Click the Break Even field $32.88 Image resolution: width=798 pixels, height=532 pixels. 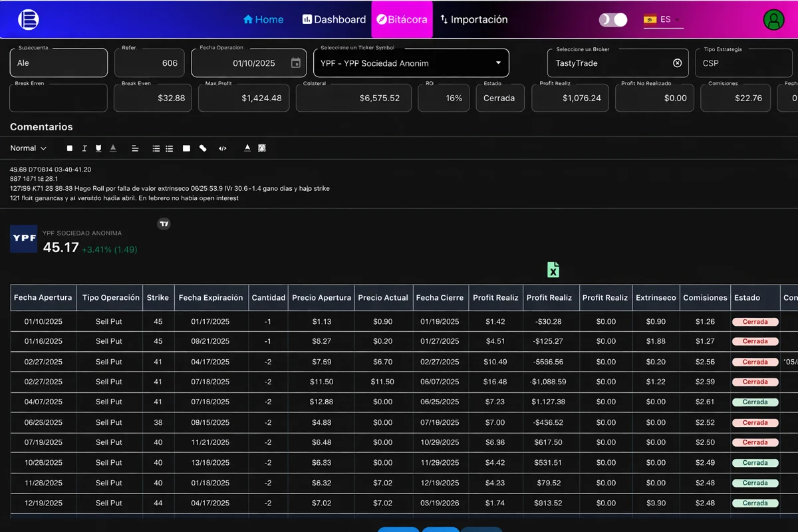coord(154,98)
